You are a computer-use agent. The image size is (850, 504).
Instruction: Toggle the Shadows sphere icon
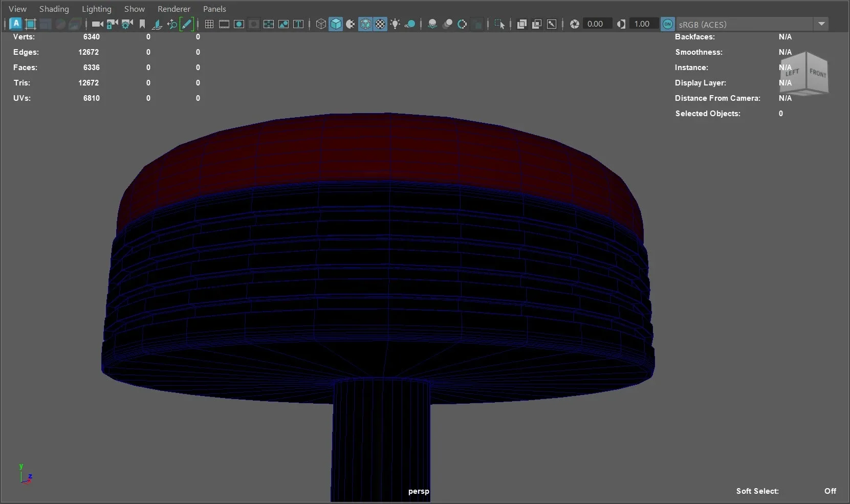click(x=410, y=24)
